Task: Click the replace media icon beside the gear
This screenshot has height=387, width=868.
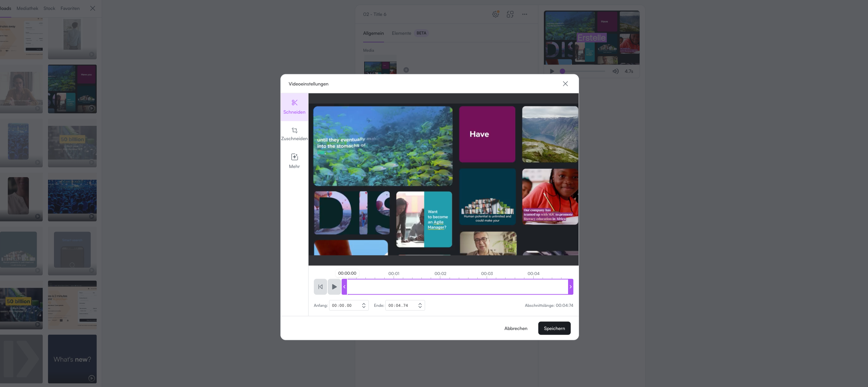Action: point(510,14)
